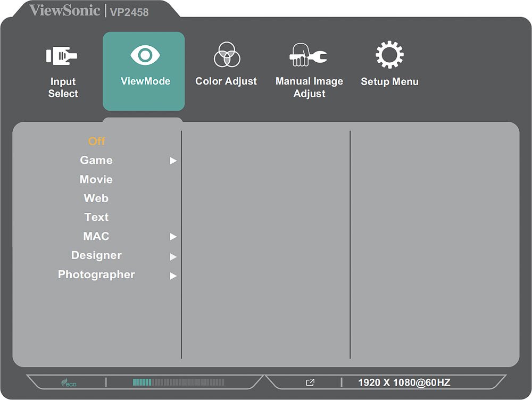Open Color Adjust overlapping circles icon
Viewport: 532px width, 400px height.
click(227, 55)
